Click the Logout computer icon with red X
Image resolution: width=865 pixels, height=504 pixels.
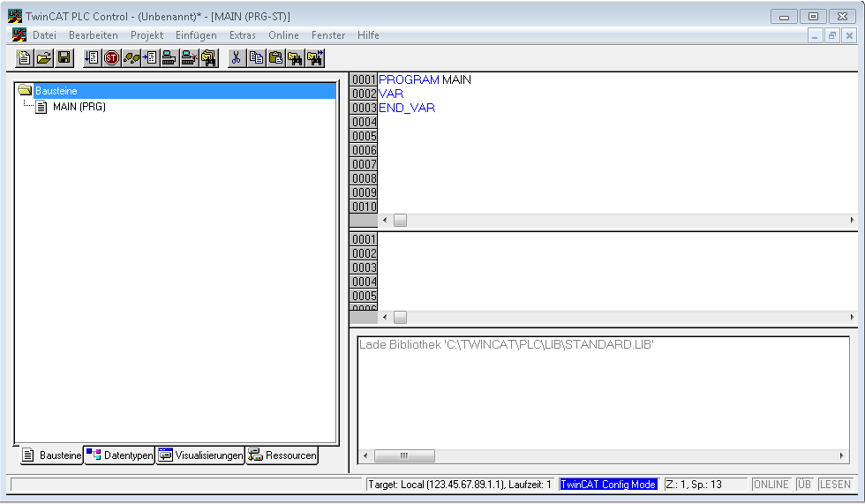click(x=189, y=58)
